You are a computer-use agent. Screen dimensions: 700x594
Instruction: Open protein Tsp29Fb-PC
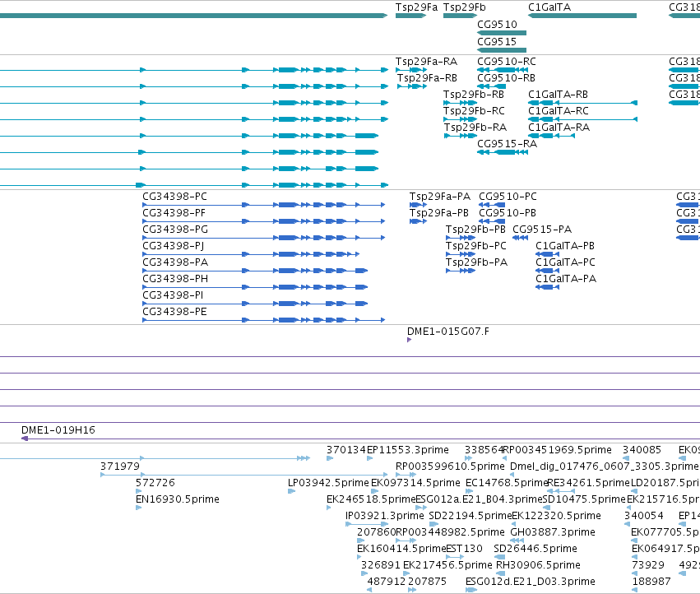click(476, 246)
